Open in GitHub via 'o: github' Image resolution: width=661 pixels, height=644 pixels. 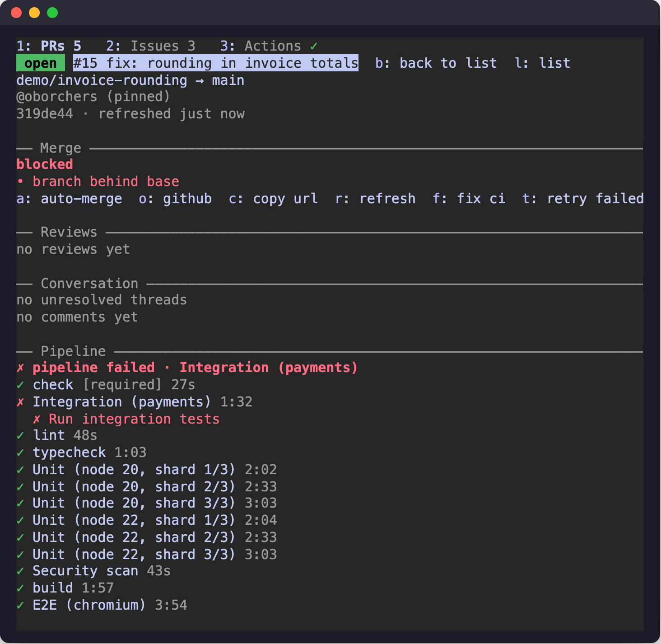click(175, 199)
